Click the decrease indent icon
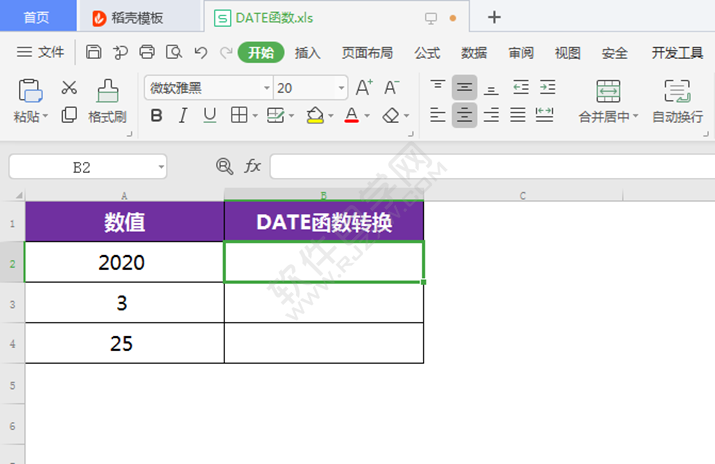 [521, 87]
